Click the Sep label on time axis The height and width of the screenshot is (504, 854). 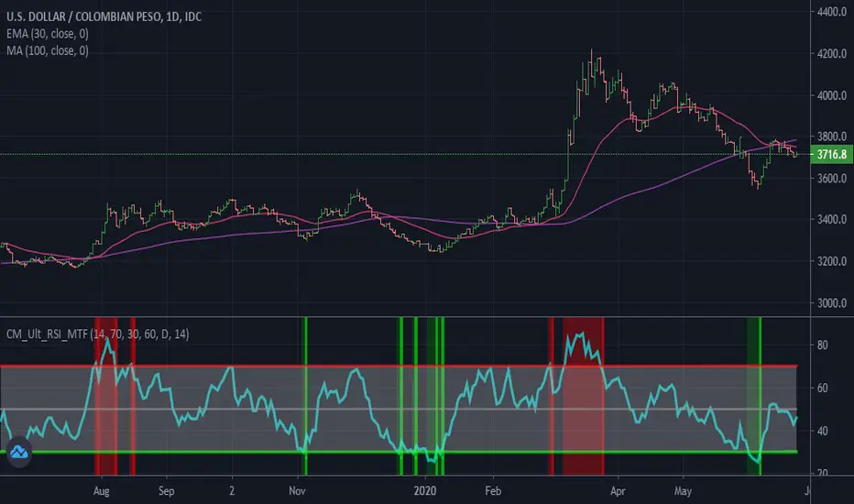click(166, 491)
